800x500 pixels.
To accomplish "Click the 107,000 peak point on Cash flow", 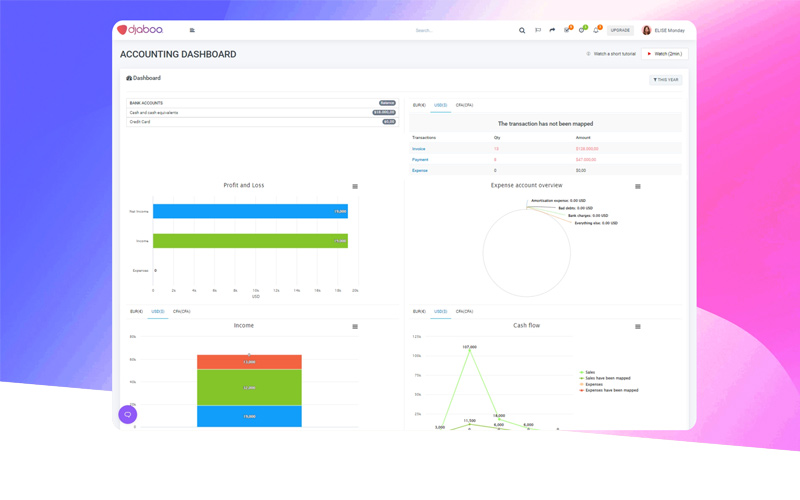I will coord(469,350).
